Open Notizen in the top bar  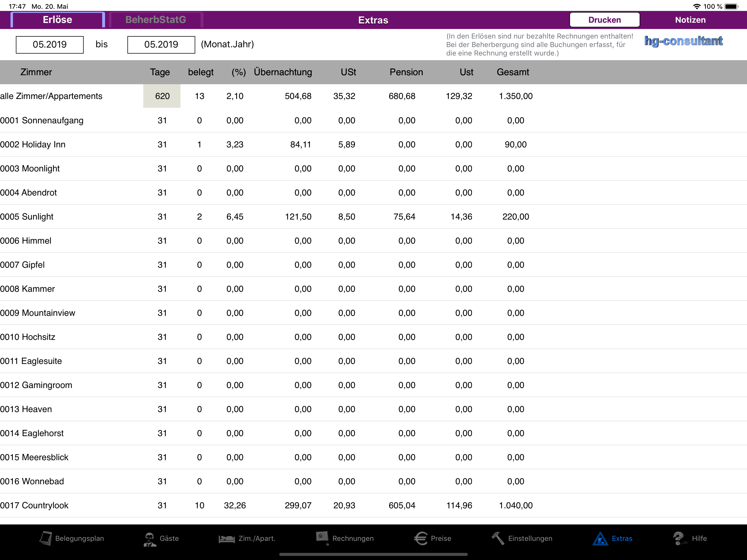pyautogui.click(x=690, y=20)
